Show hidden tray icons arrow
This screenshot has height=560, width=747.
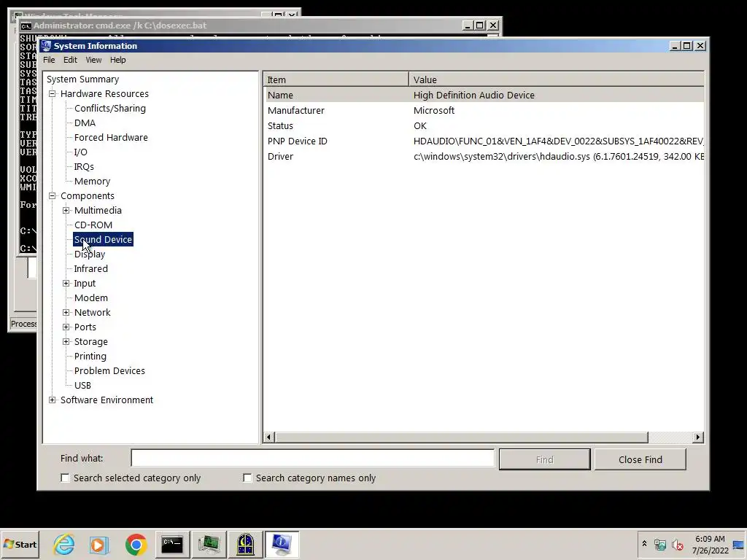(644, 544)
